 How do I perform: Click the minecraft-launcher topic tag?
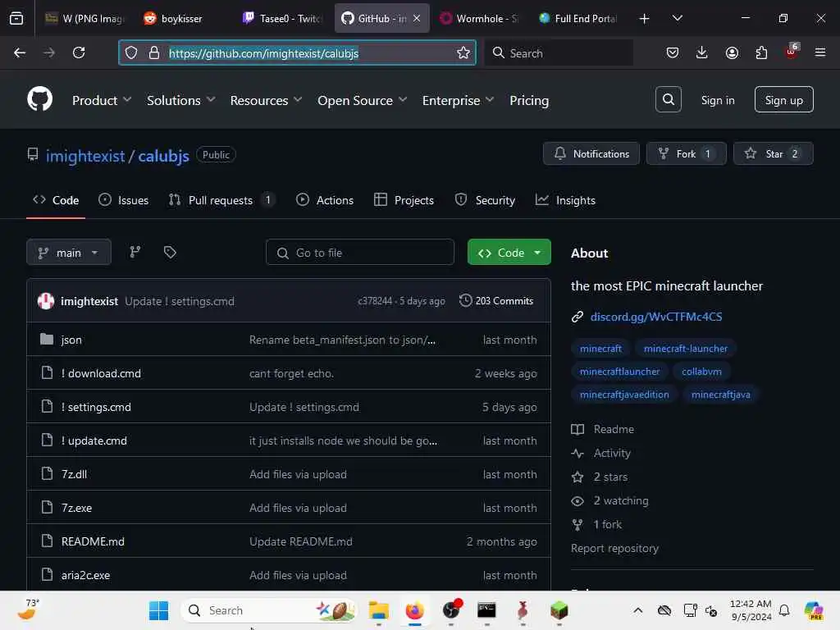pos(685,348)
